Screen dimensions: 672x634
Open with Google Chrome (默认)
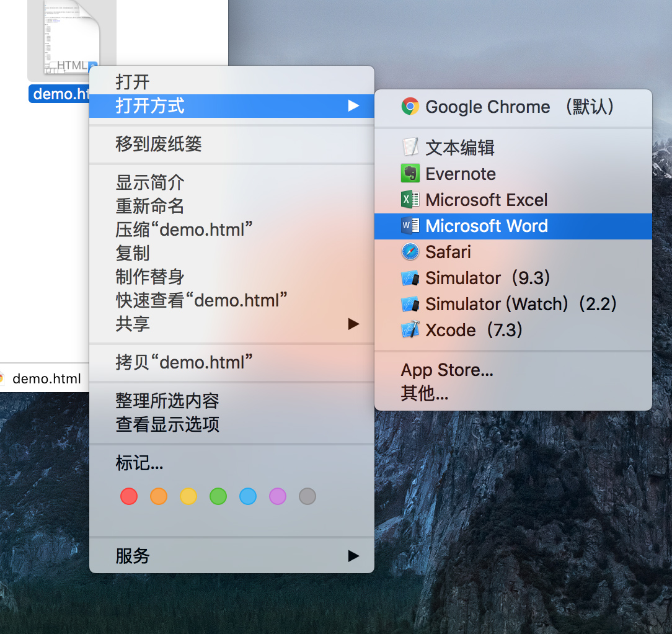click(x=513, y=106)
